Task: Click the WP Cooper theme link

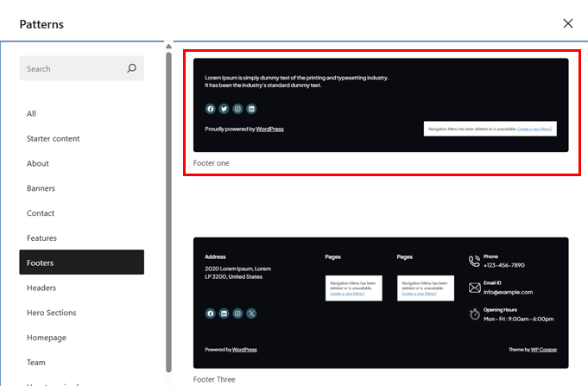Action: coord(544,350)
